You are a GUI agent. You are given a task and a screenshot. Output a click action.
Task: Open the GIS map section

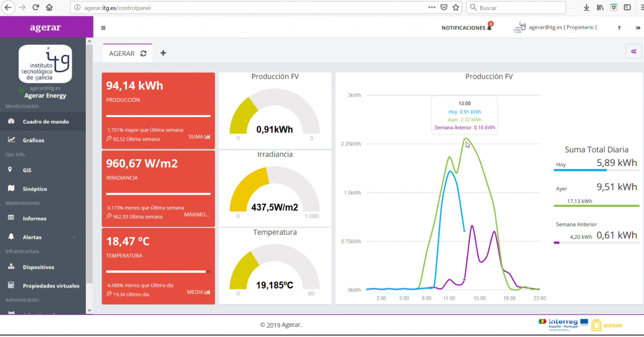tap(27, 170)
